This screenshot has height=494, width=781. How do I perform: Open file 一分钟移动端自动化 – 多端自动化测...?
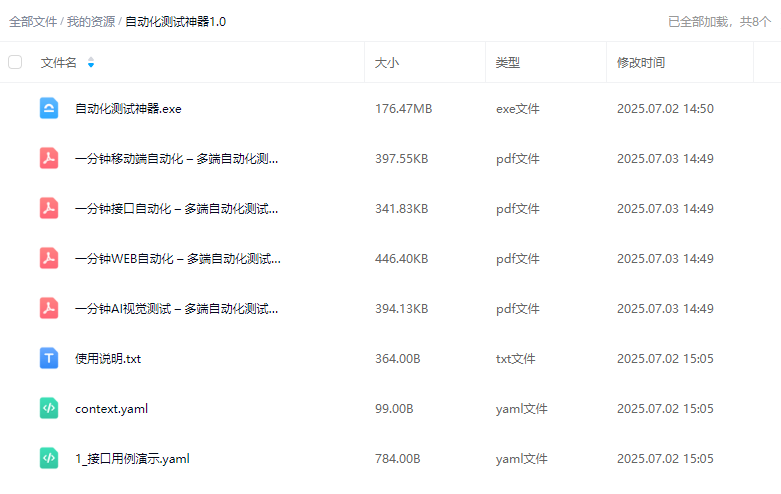tap(176, 159)
